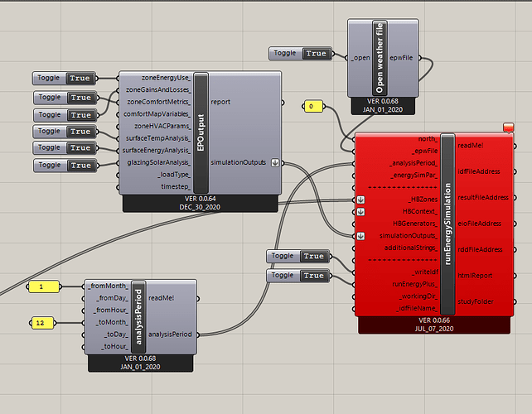This screenshot has height=414, width=532.
Task: Click the flatten arrow beside simulationOutputs output
Action: 276,162
